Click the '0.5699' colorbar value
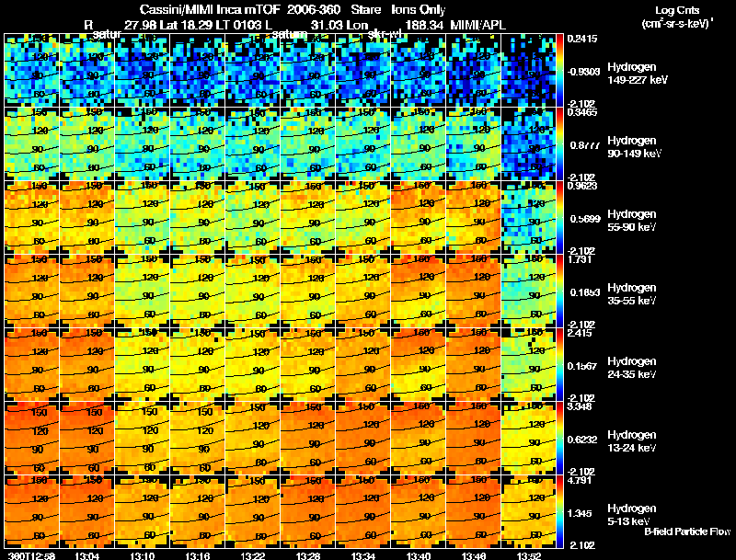The width and height of the screenshot is (736, 560). [x=585, y=219]
